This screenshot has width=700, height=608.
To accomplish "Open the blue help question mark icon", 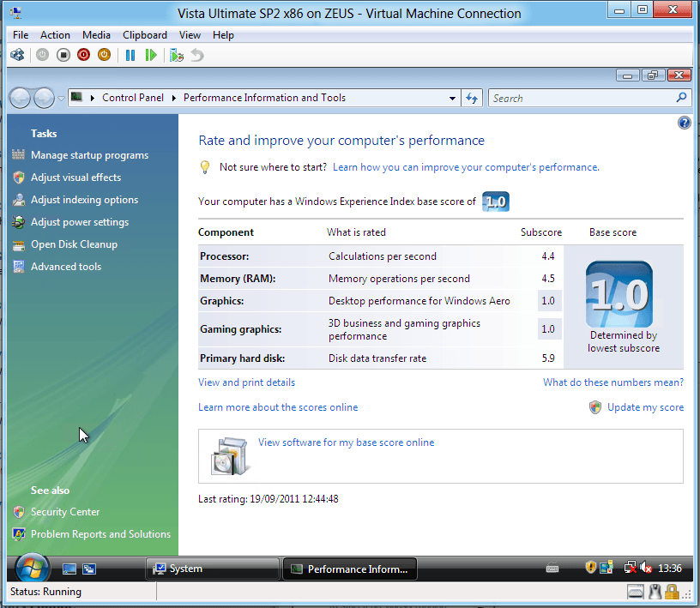I will click(x=684, y=123).
